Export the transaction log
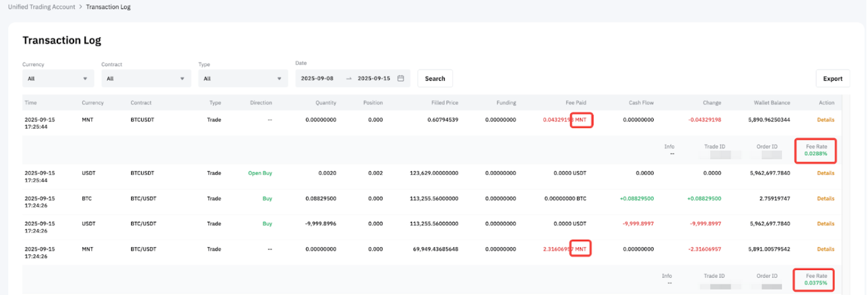 (x=832, y=79)
